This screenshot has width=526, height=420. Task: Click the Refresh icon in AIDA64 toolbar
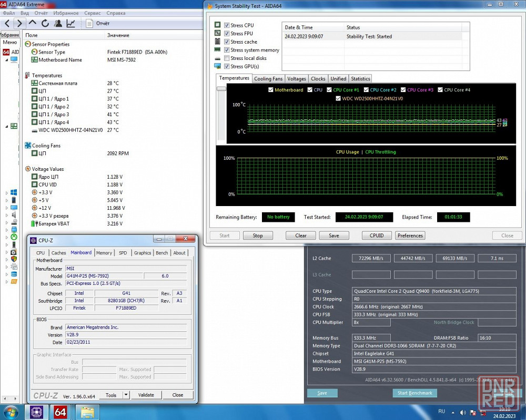[x=45, y=24]
